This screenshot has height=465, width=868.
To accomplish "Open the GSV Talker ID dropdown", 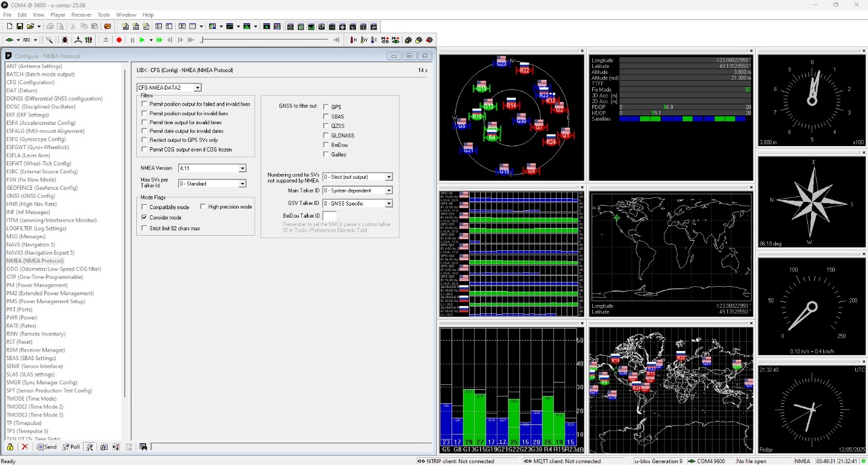I will 389,204.
